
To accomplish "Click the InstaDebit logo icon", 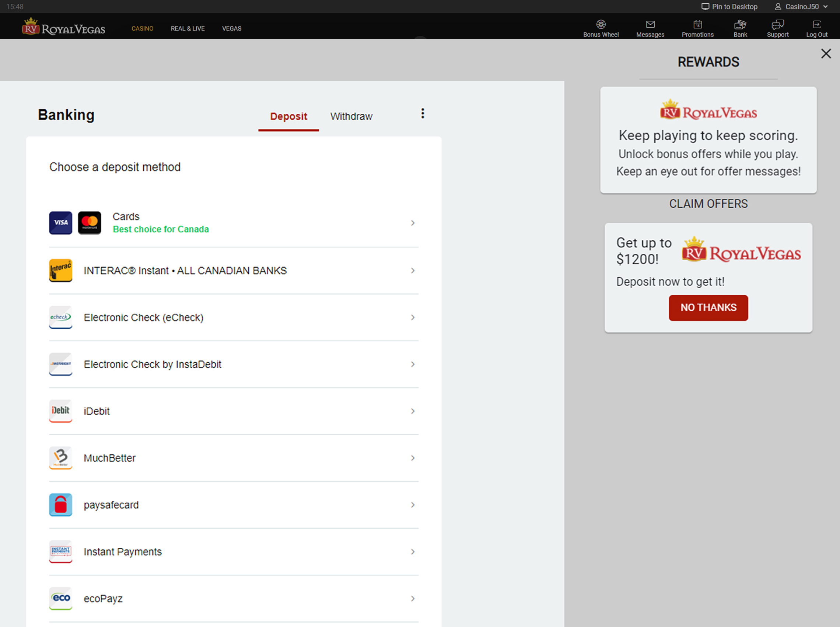I will click(x=61, y=364).
